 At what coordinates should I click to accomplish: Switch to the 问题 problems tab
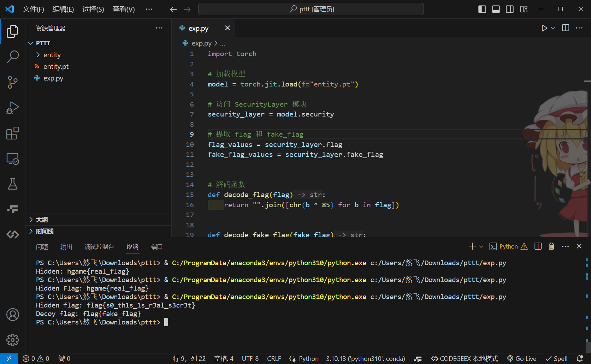coord(42,247)
